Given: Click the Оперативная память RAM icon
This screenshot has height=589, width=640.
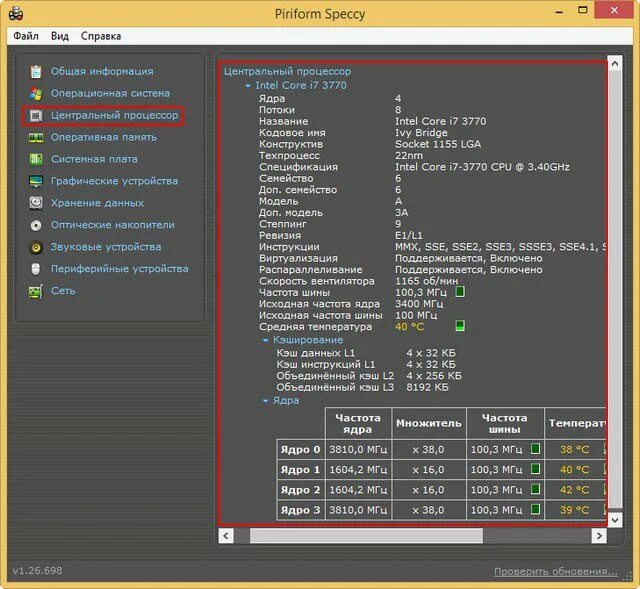Looking at the screenshot, I should pos(36,138).
